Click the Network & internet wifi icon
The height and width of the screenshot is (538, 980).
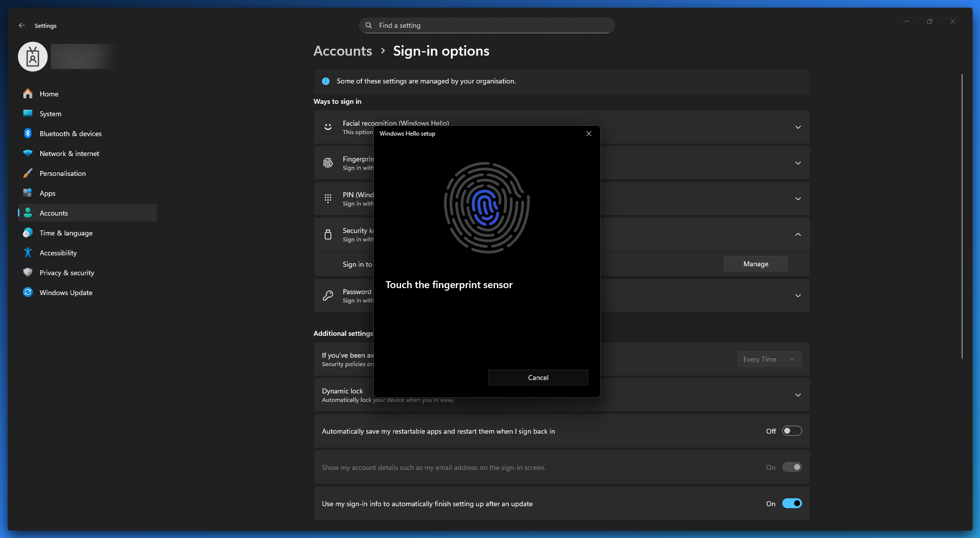coord(28,154)
